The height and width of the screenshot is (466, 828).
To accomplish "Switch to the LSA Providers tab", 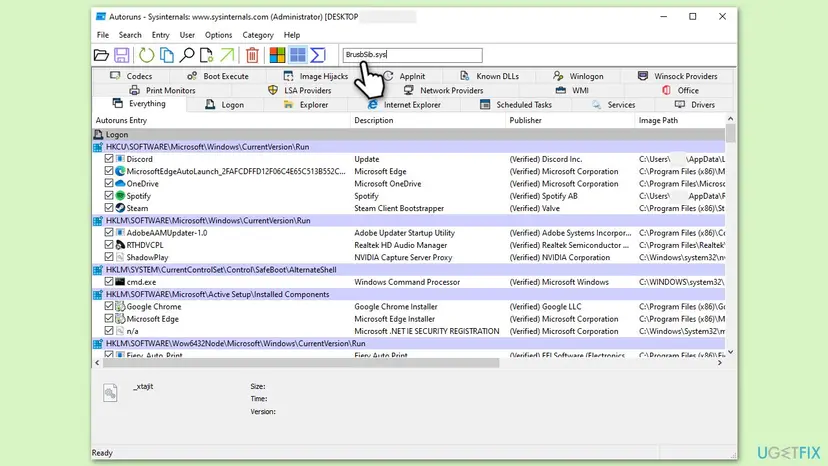I will tap(299, 90).
